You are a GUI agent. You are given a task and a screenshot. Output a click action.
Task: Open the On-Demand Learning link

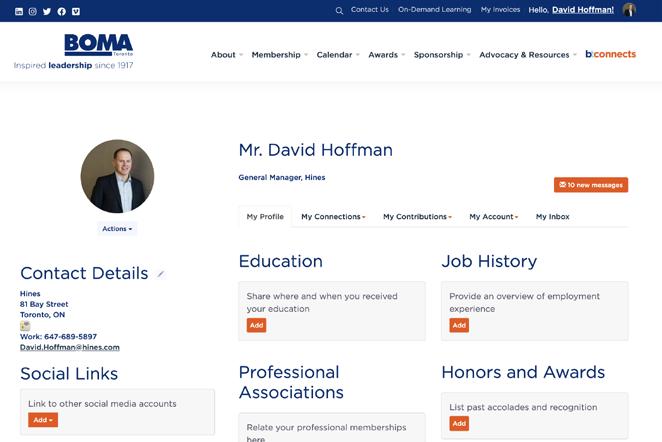434,10
